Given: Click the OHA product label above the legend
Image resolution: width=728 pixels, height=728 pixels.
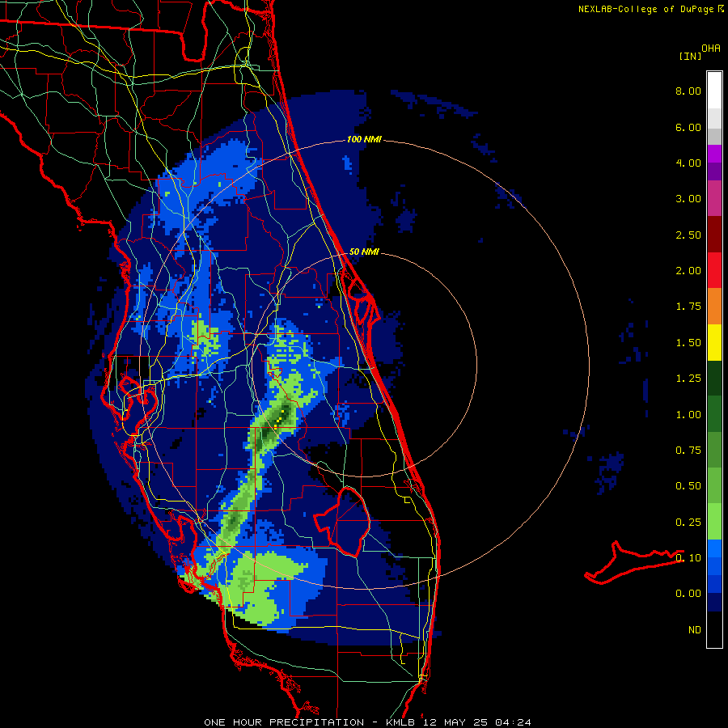Looking at the screenshot, I should (x=711, y=49).
